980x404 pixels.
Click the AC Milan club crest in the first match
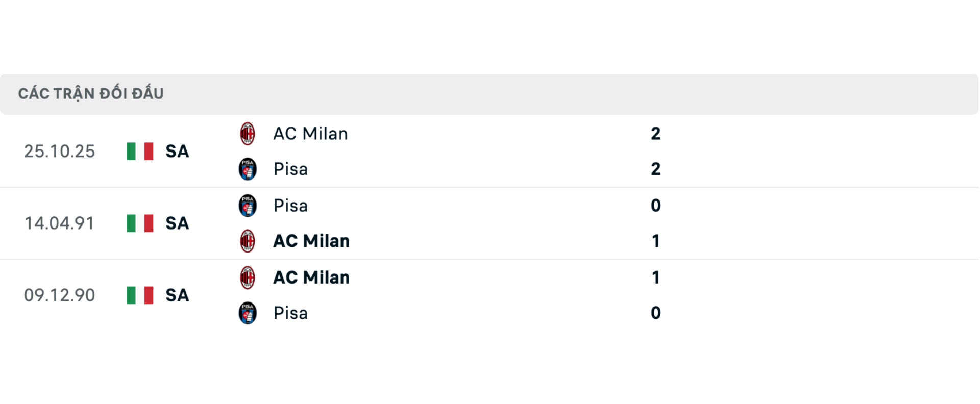pyautogui.click(x=248, y=134)
